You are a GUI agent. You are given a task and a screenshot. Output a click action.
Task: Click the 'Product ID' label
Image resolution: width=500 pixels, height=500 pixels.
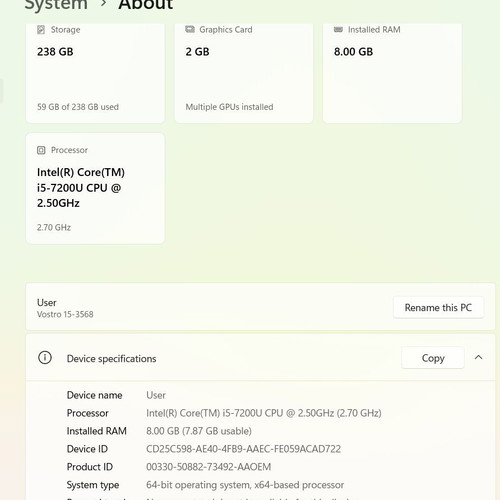(x=90, y=467)
